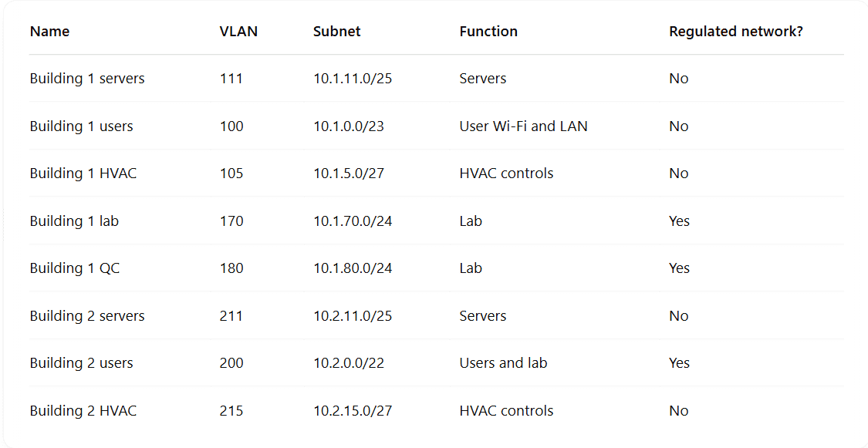The image size is (868, 448).
Task: Select the VLAN column header
Action: 238,32
